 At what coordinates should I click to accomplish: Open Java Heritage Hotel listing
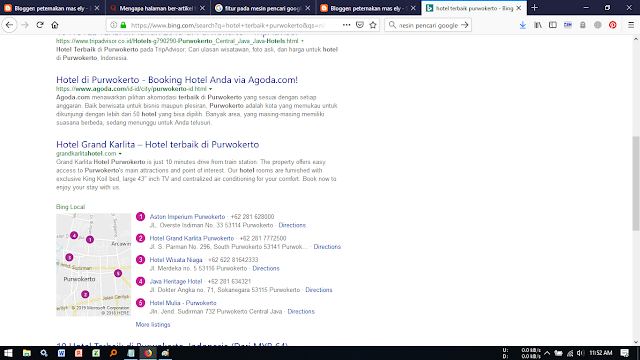(x=176, y=282)
